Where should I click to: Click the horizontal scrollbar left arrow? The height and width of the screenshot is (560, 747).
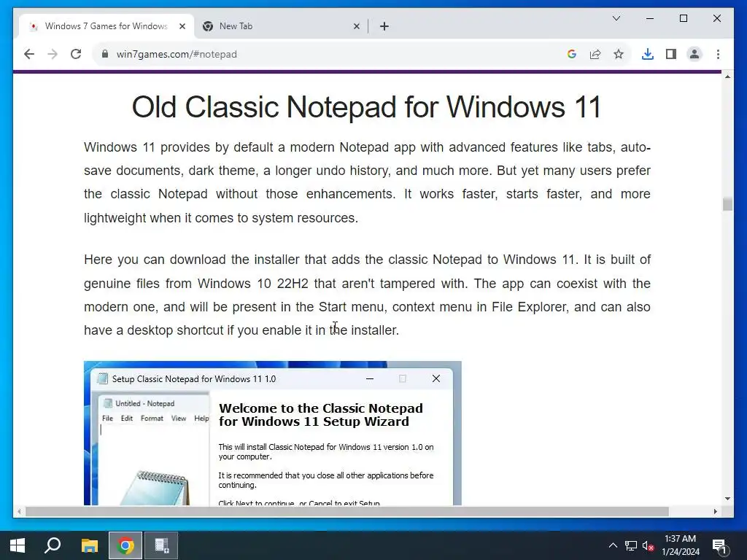click(x=19, y=512)
